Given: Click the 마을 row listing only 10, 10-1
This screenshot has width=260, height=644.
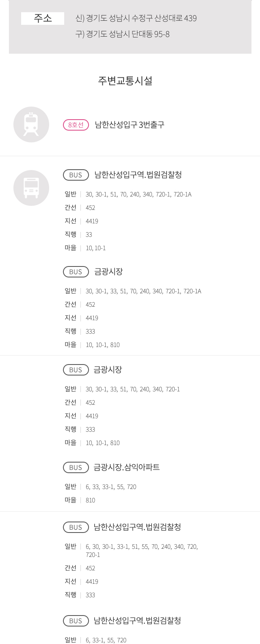Looking at the screenshot, I should tap(85, 248).
